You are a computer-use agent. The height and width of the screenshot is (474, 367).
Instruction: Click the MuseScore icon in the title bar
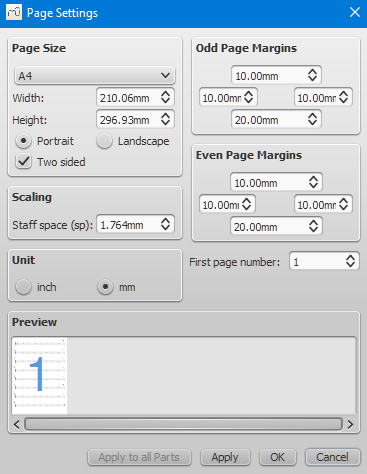pyautogui.click(x=14, y=12)
